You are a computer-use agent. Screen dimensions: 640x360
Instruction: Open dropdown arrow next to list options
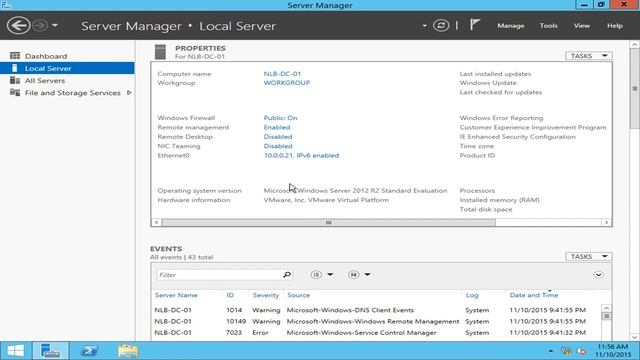pos(330,275)
